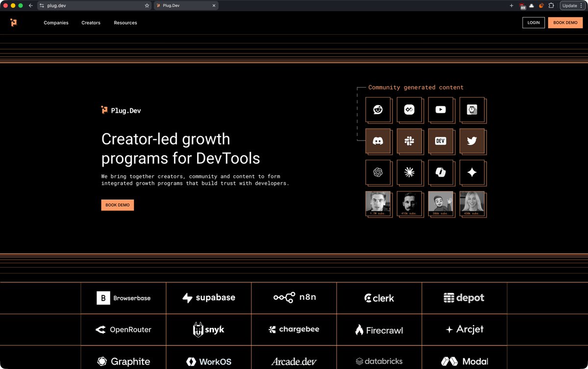This screenshot has width=588, height=369.
Task: Click the OpenRouter logo
Action: click(123, 330)
